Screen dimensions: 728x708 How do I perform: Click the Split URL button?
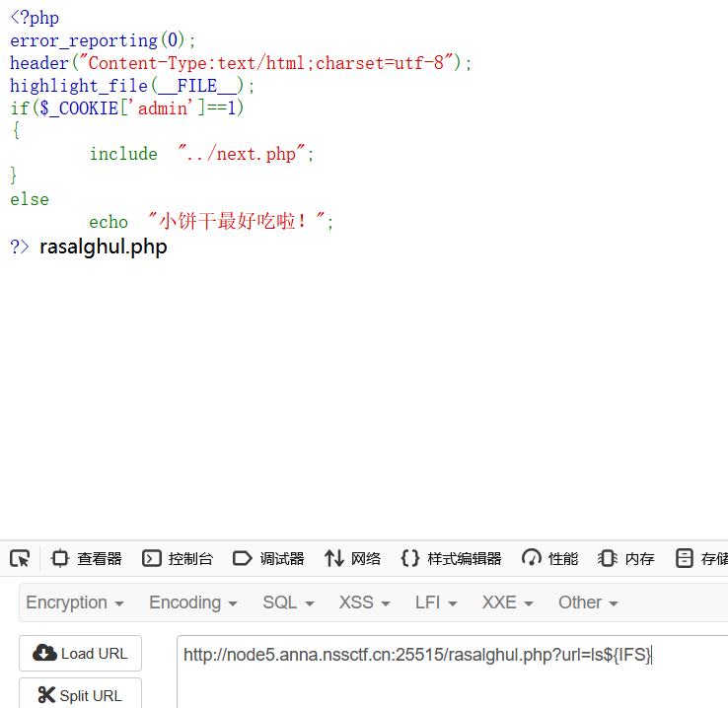pyautogui.click(x=80, y=693)
